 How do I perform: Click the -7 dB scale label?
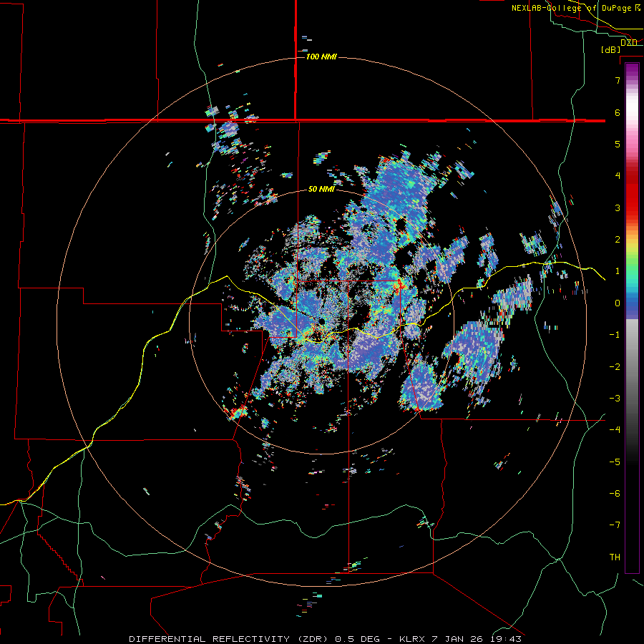(615, 525)
